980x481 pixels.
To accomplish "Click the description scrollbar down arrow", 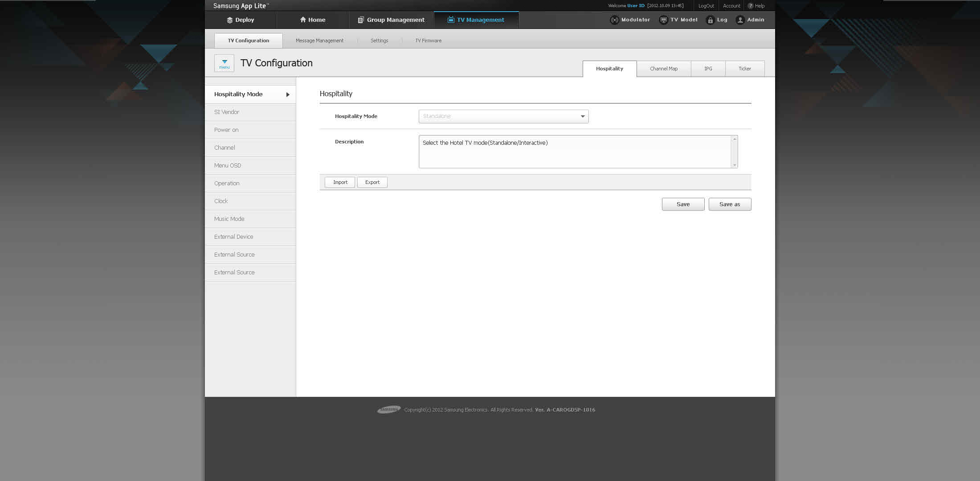I will point(735,165).
